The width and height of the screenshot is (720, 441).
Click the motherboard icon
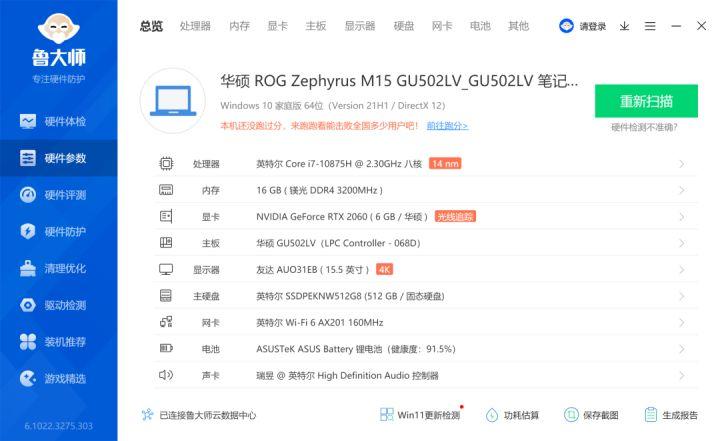(x=166, y=243)
